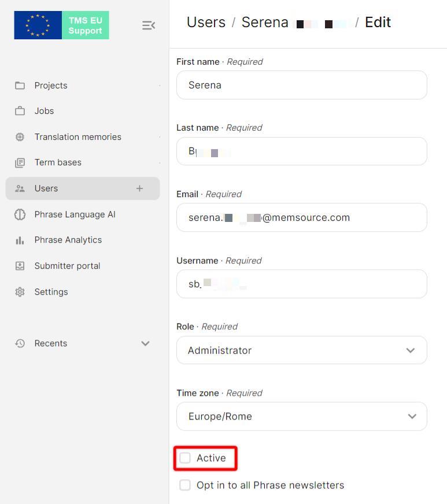The image size is (447, 504).
Task: Collapse the sidebar with the menu icon
Action: pos(149,25)
